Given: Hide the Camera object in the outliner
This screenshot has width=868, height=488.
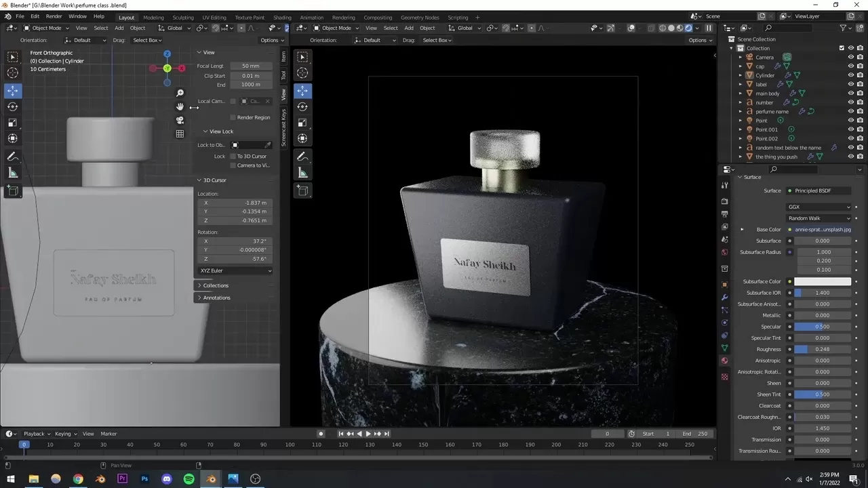Looking at the screenshot, I should [850, 57].
